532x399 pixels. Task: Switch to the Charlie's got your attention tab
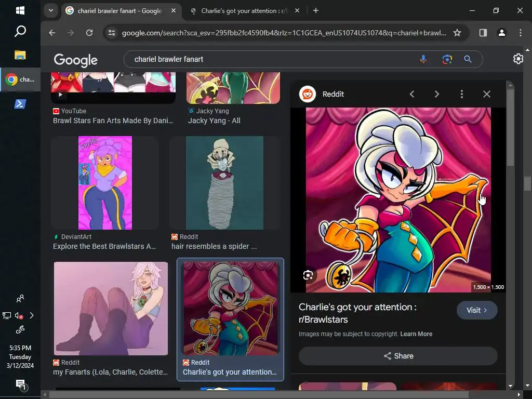coord(244,11)
